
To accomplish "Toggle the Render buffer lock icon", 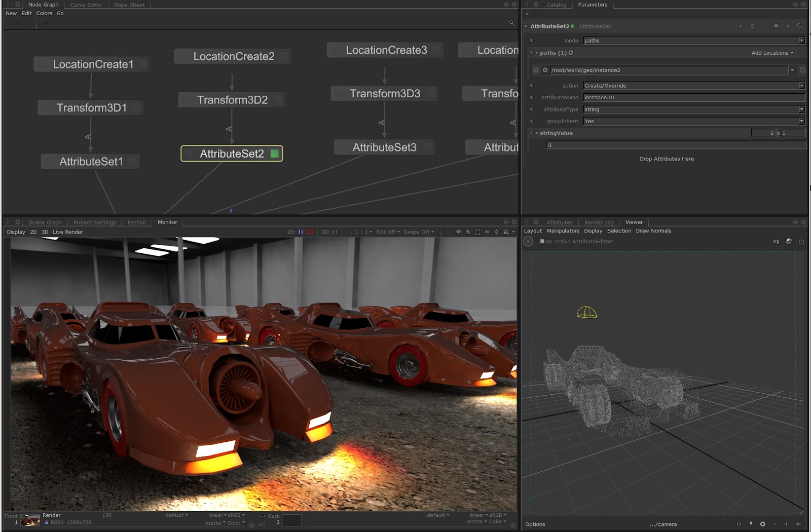I will pyautogui.click(x=47, y=522).
